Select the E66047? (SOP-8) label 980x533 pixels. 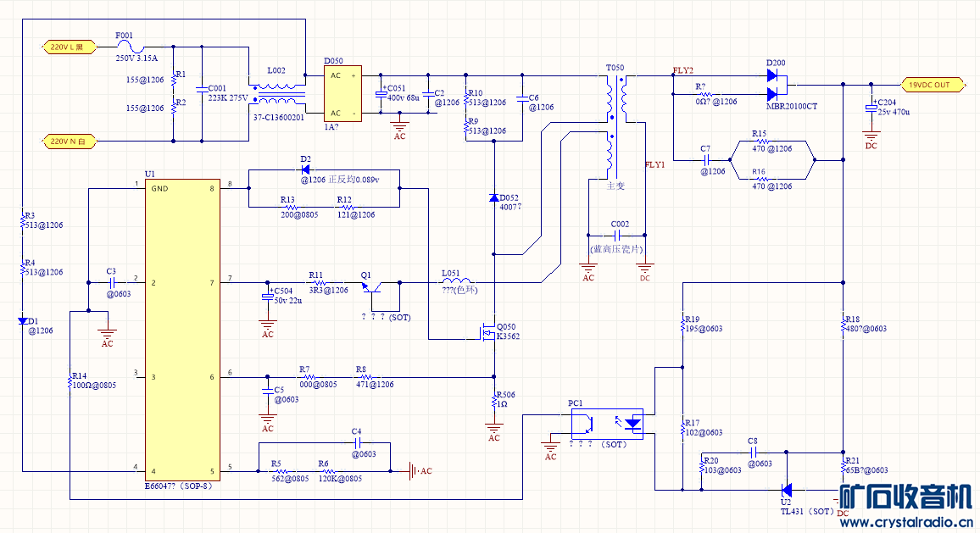click(x=179, y=486)
